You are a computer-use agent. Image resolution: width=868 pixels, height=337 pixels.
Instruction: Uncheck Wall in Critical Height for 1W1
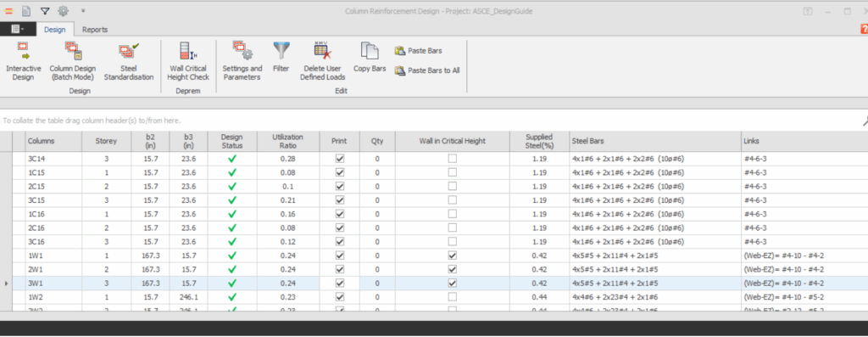point(453,256)
